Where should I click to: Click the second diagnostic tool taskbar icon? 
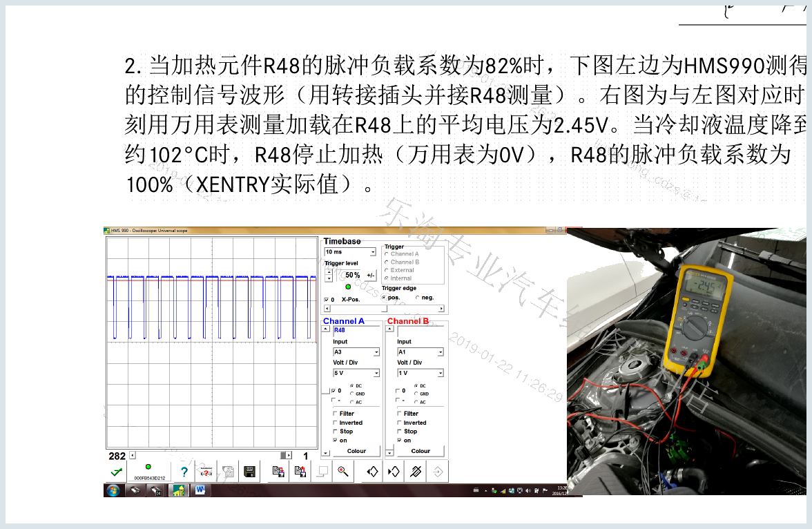point(156,490)
